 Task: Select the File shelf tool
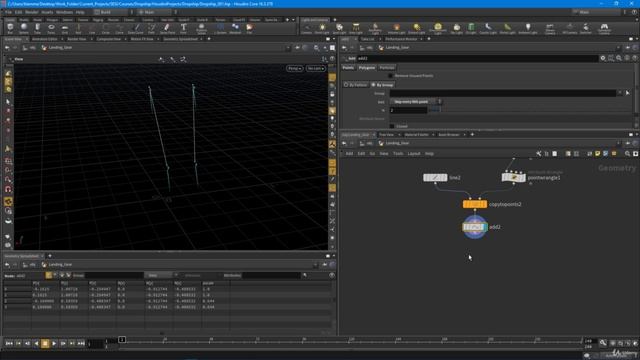[249, 28]
